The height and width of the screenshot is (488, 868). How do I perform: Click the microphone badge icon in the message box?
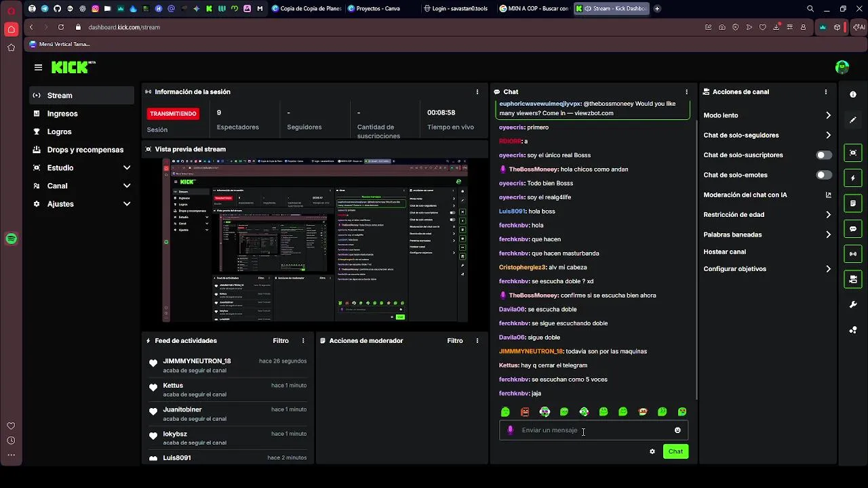(511, 430)
